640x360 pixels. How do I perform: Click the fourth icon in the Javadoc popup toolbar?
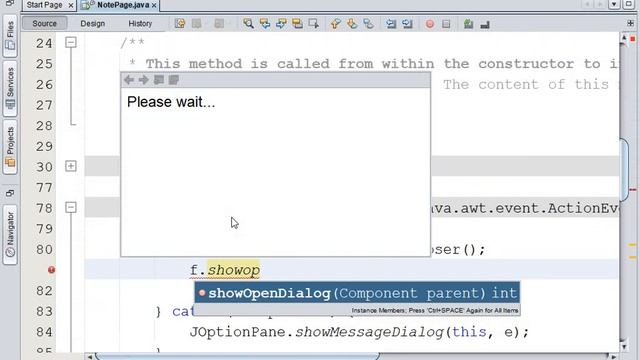(174, 80)
